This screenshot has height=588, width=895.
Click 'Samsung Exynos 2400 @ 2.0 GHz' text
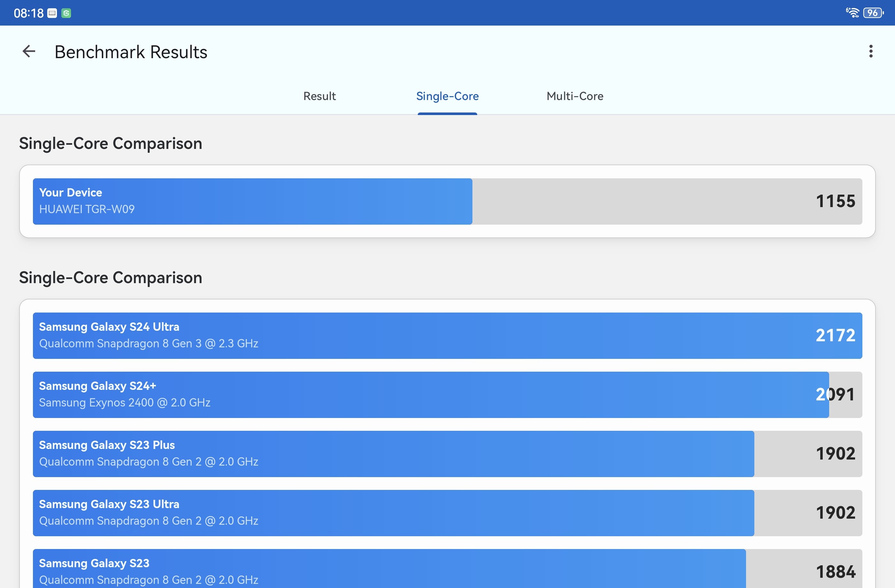point(124,403)
